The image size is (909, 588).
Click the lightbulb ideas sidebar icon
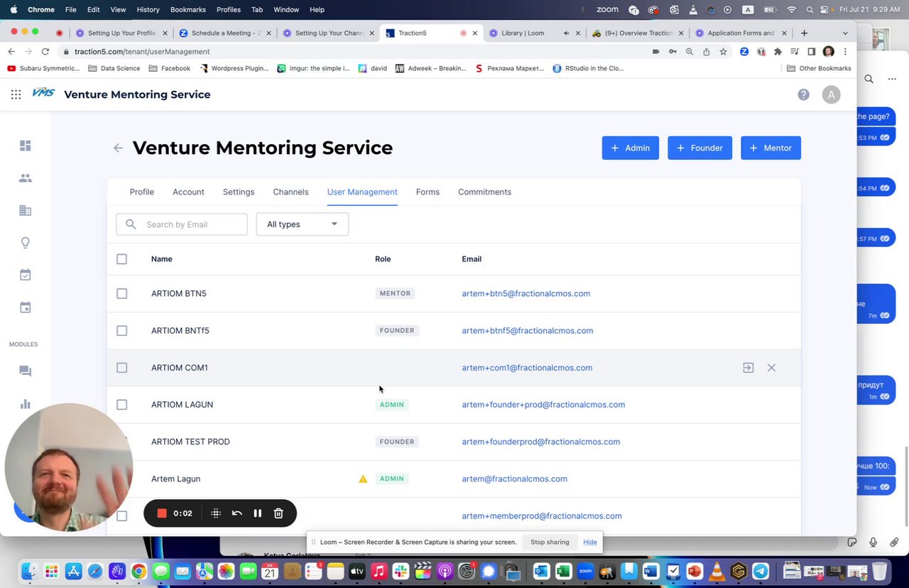[26, 243]
